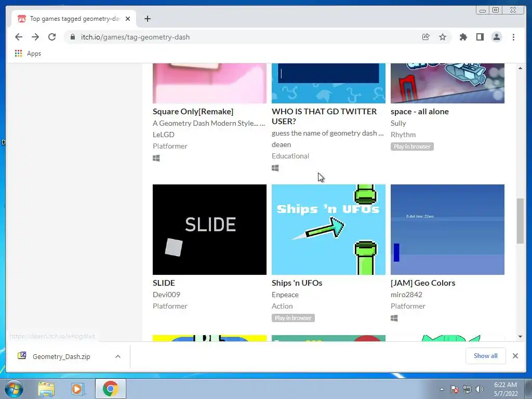Screen dimensions: 532x399
Task: Open the network status tray icon
Action: 467,389
